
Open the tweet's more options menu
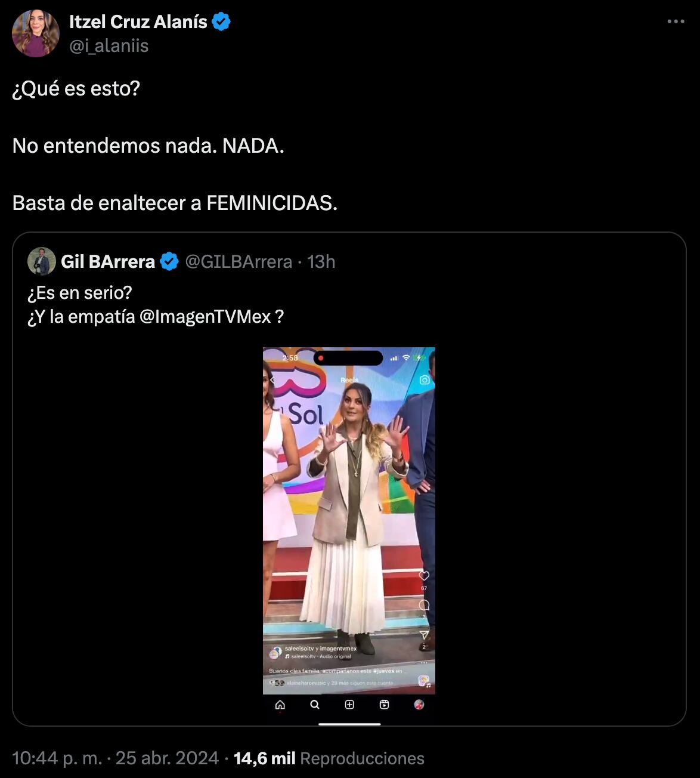(675, 22)
